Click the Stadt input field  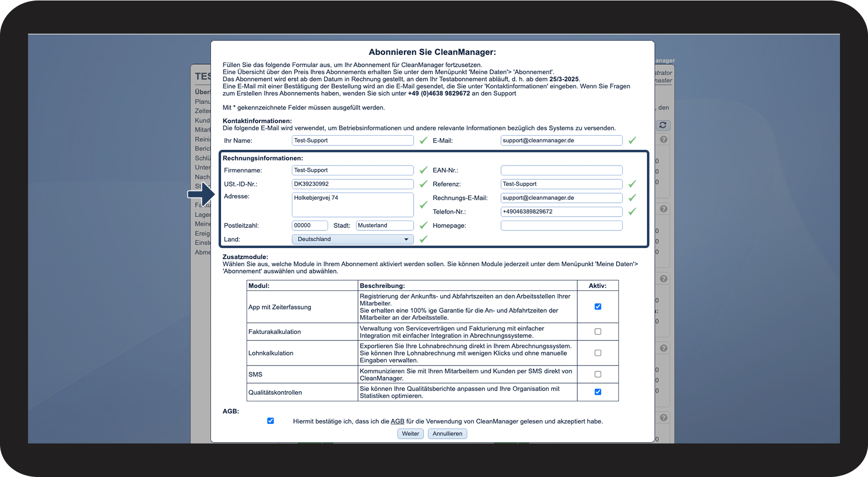tap(385, 225)
